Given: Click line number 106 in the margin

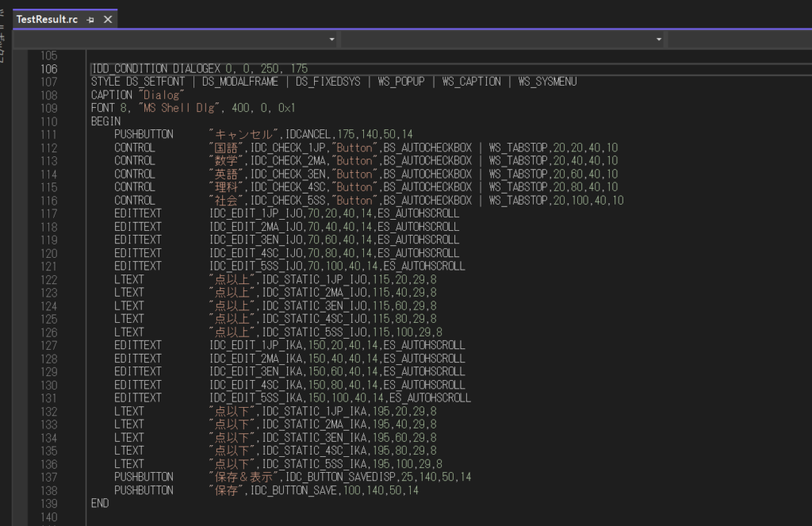Looking at the screenshot, I should click(x=48, y=69).
